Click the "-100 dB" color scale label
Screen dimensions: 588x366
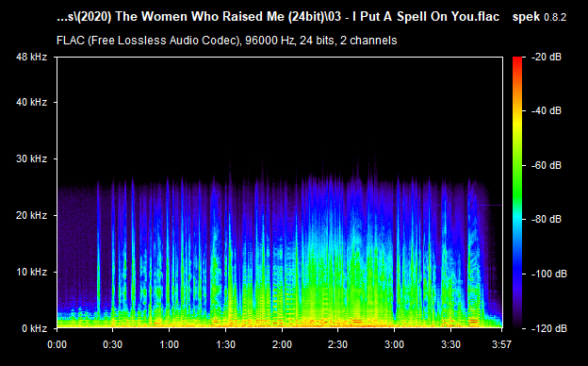click(549, 274)
